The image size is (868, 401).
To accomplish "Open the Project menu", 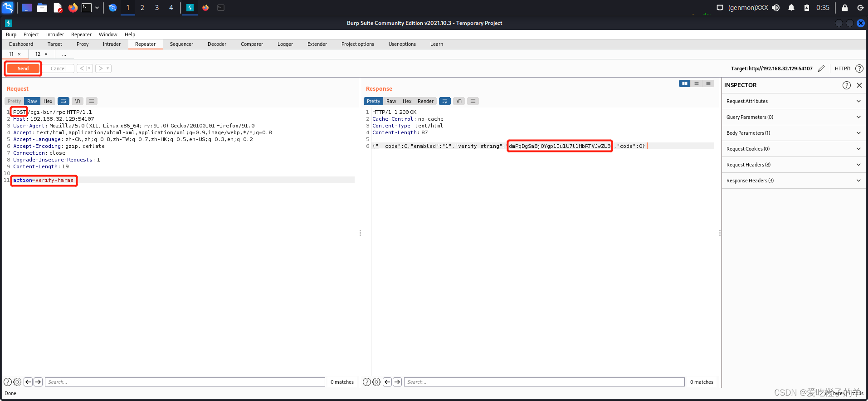I will click(x=31, y=34).
